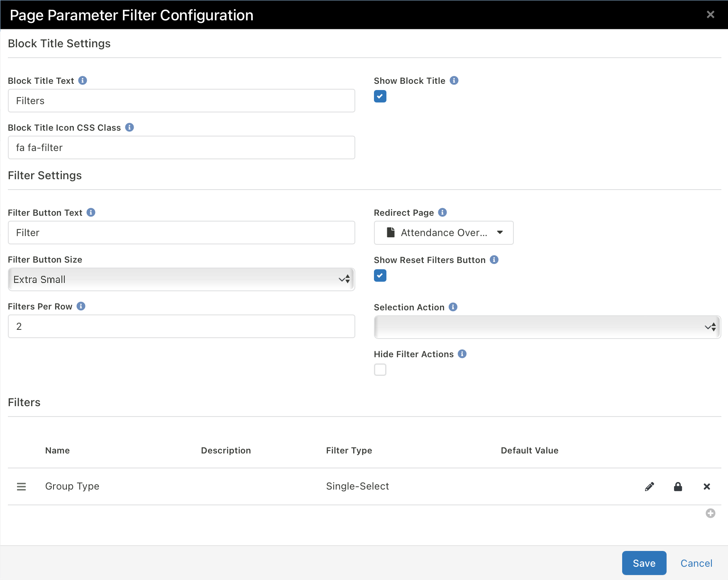This screenshot has height=580, width=728.
Task: Open security lock for Group Type filter
Action: (x=678, y=487)
